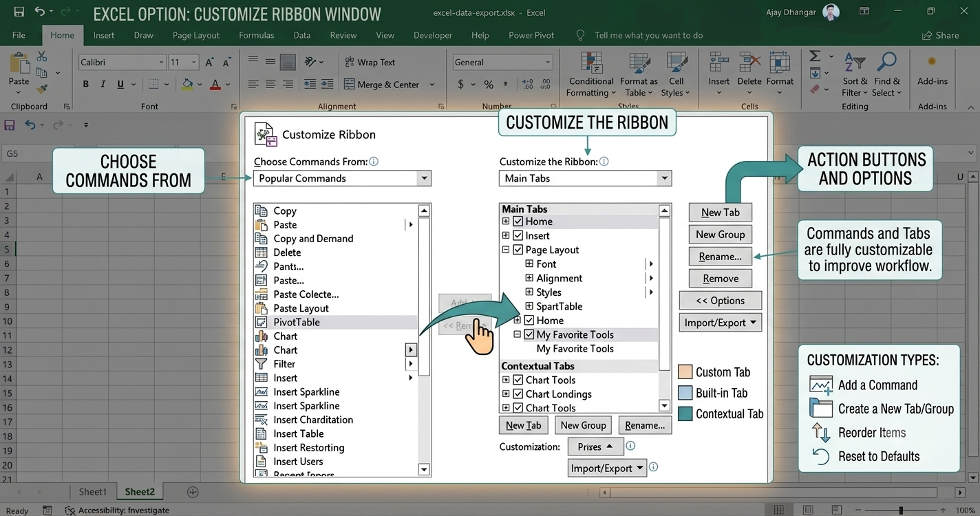Screen dimensions: 980x516
Task: Open the Calibri font name dropdown
Action: [x=162, y=62]
